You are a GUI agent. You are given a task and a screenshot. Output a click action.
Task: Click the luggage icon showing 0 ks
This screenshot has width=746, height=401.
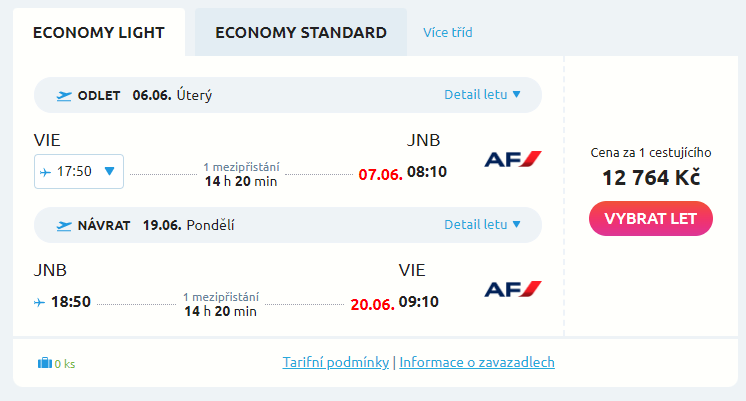pos(44,363)
